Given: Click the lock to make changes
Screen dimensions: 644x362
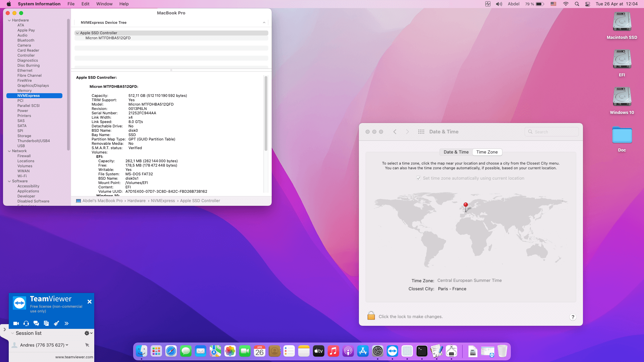Looking at the screenshot, I should 371,316.
